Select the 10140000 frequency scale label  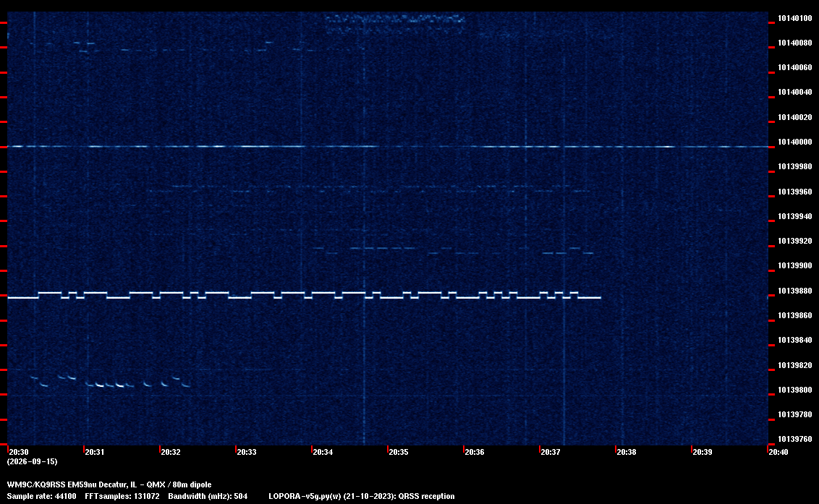click(795, 142)
